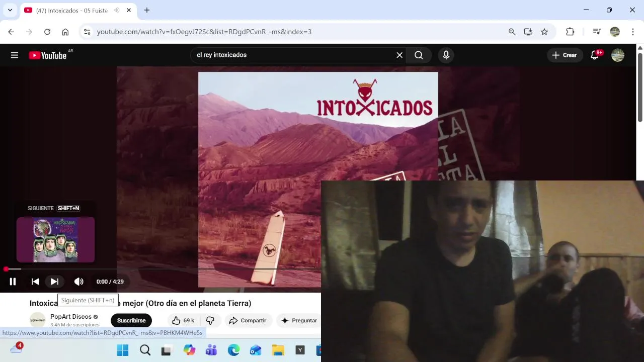Install the app from the address bar icon
The width and height of the screenshot is (644, 362).
pos(528,32)
